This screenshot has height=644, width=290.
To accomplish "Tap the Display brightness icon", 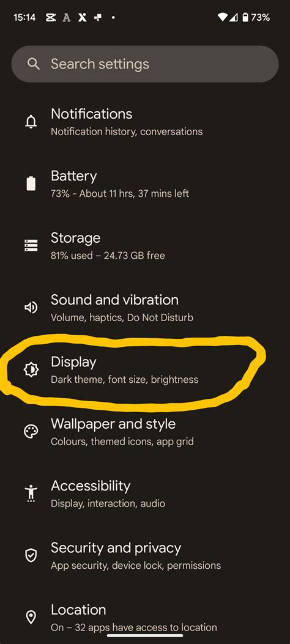I will (x=31, y=369).
